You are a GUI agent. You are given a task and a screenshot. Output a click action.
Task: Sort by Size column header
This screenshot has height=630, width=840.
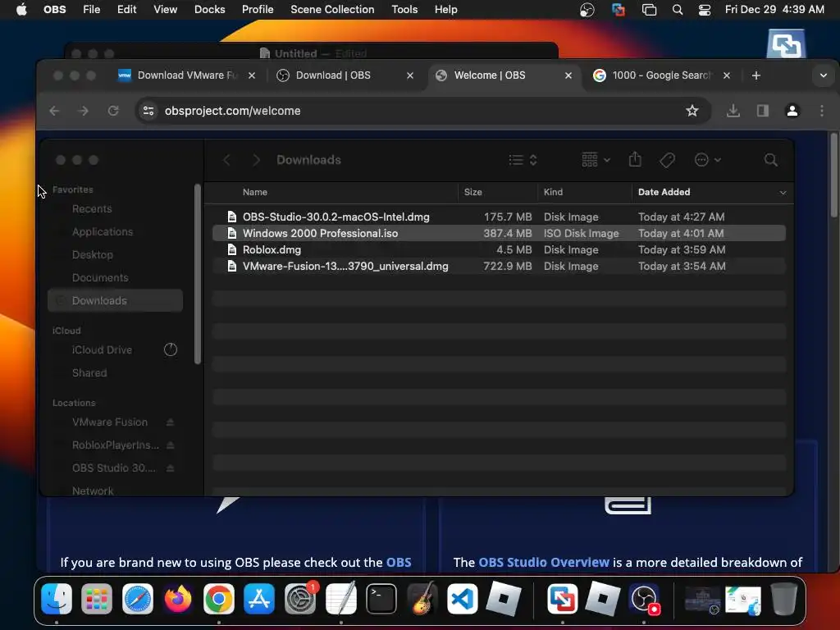tap(498, 192)
